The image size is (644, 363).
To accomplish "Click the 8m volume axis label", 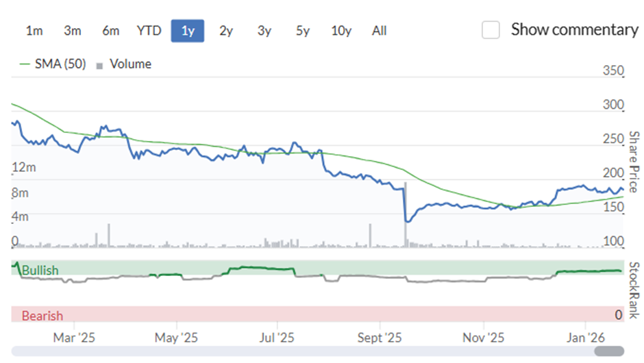I will [x=20, y=192].
